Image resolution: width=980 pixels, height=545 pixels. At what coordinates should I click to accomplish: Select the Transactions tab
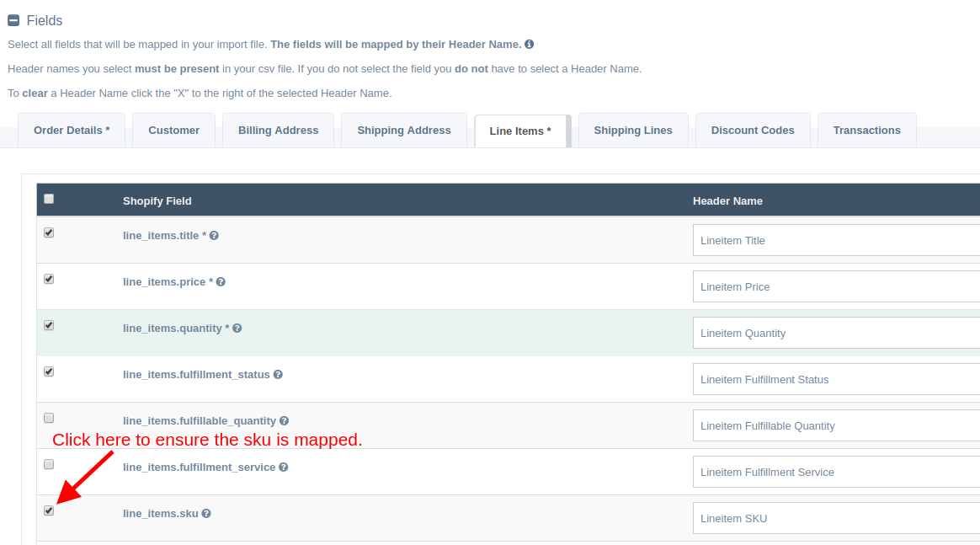click(866, 131)
